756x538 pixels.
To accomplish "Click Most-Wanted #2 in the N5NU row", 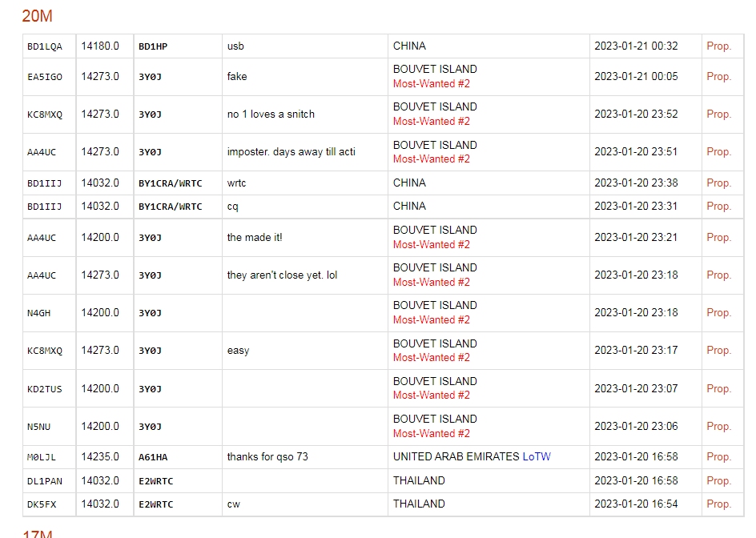I will coord(431,434).
